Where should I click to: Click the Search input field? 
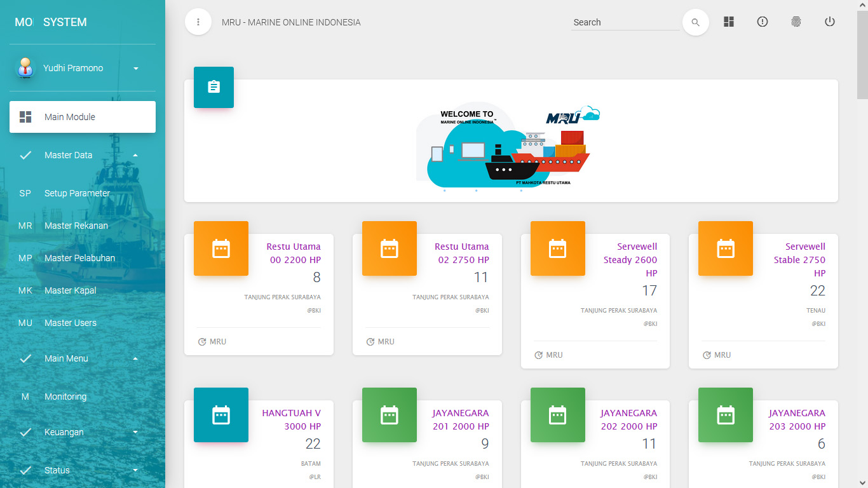click(x=625, y=22)
